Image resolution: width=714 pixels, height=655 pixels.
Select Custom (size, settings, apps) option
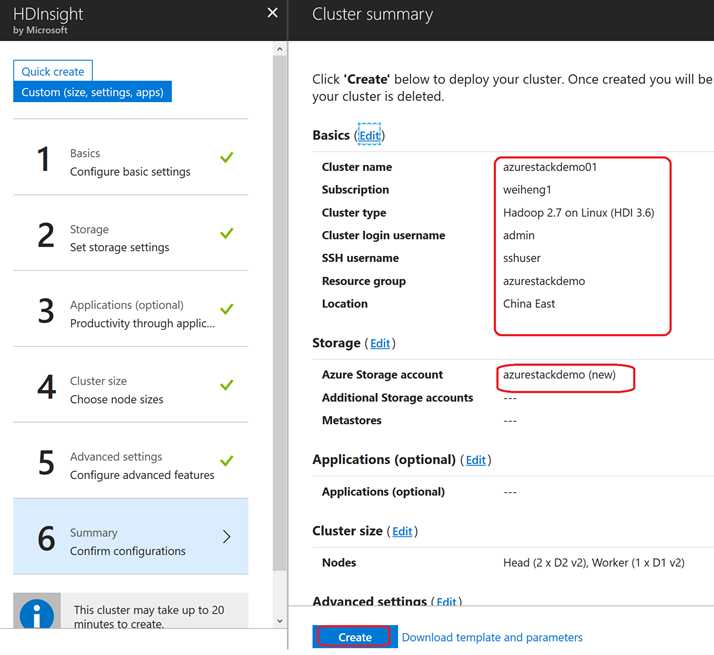(92, 92)
